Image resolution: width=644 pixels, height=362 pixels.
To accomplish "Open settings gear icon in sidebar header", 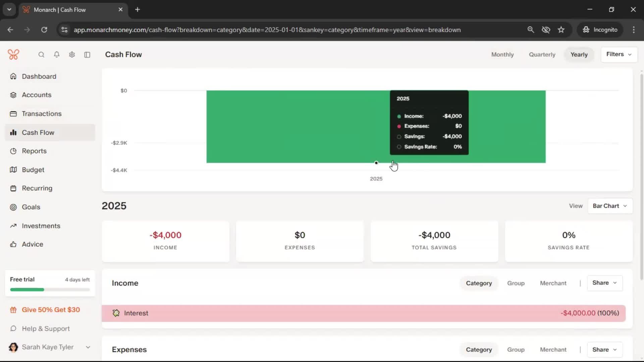I will [72, 55].
